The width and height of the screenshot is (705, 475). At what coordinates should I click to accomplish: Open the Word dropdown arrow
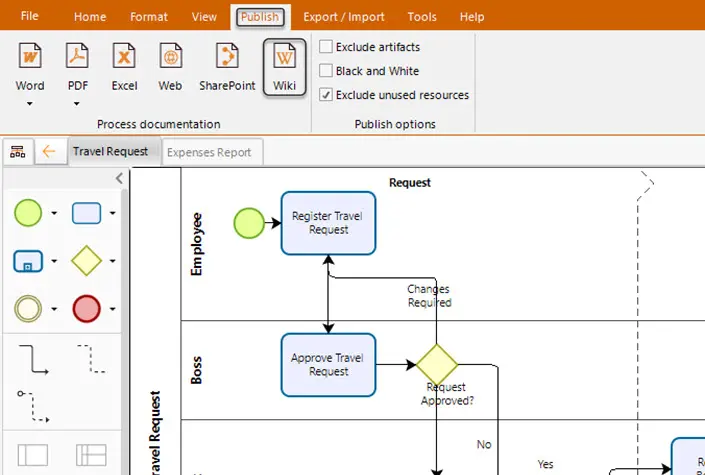(30, 104)
